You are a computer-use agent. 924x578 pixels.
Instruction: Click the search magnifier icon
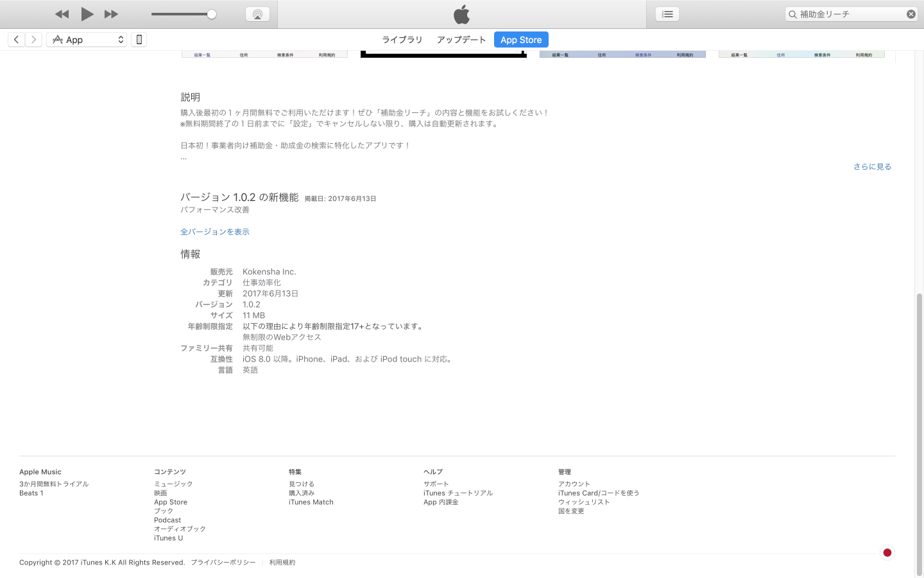792,14
